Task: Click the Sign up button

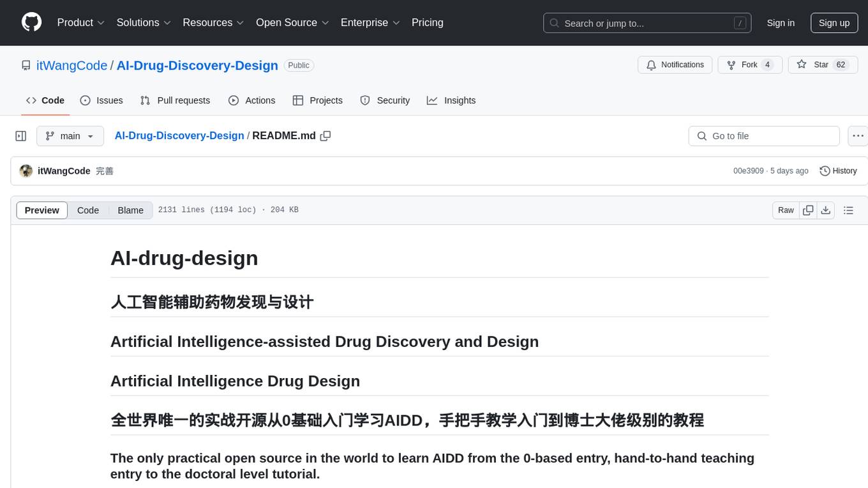Action: click(834, 23)
